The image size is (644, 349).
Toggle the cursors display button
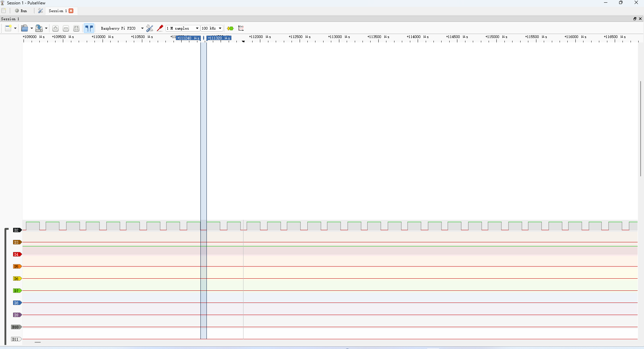89,28
